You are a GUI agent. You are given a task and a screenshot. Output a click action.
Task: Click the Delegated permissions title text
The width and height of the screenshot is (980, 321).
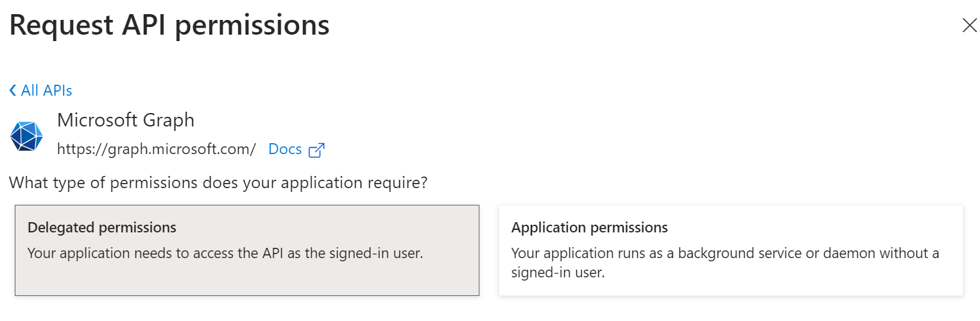[102, 227]
